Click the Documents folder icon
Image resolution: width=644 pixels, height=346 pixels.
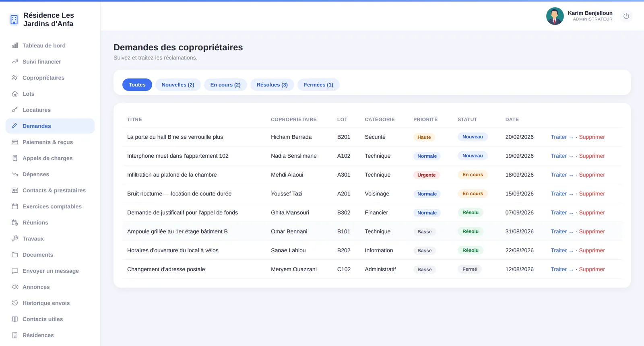tap(15, 255)
